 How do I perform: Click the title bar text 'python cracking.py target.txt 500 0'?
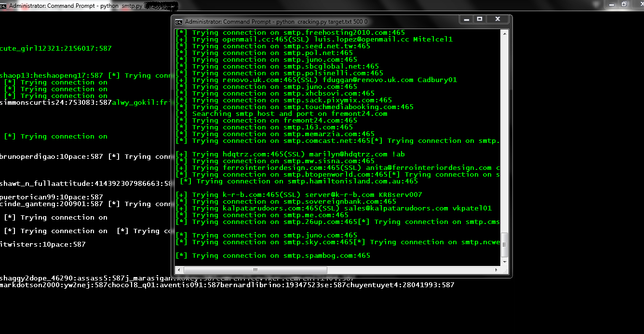coord(322,22)
